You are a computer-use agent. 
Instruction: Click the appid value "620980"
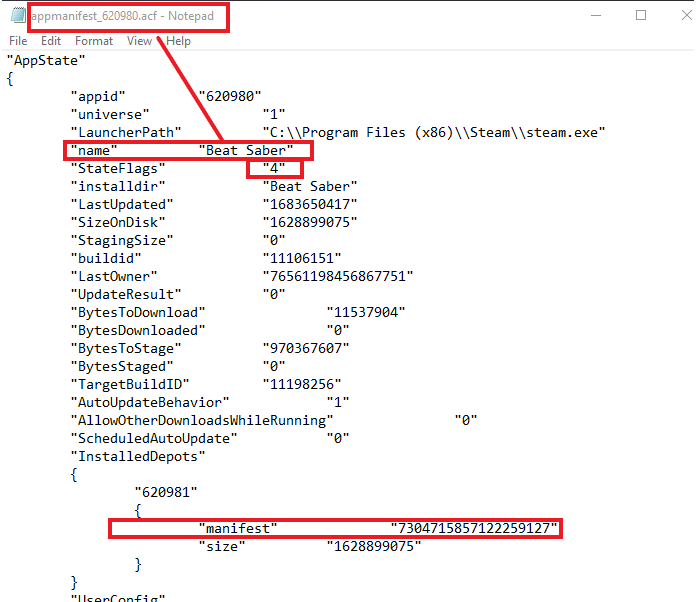pyautogui.click(x=230, y=96)
